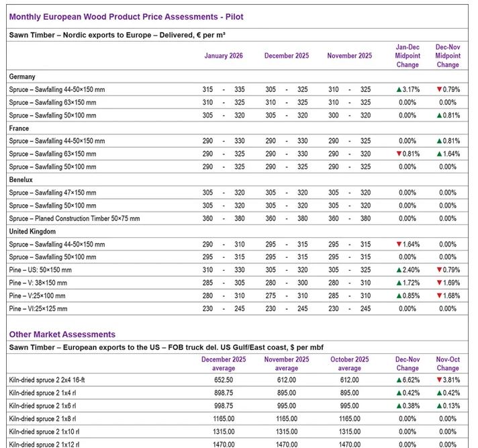Click the green arrow beside France's 1.64% change
Image resolution: width=478 pixels, height=448 pixels.
(x=439, y=154)
